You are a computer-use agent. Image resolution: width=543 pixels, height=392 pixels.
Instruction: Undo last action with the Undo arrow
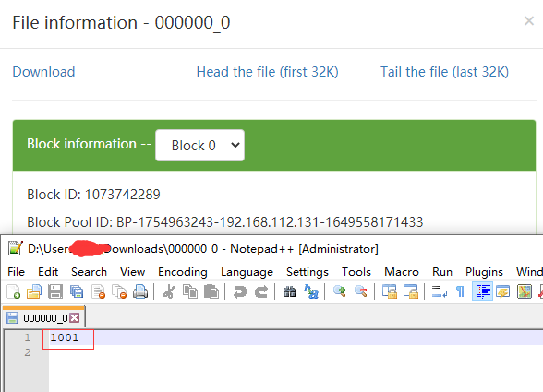coord(240,291)
